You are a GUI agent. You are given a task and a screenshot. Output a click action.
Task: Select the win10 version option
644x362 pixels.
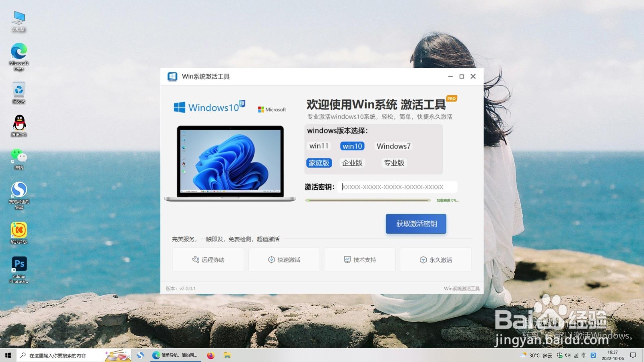click(x=352, y=146)
